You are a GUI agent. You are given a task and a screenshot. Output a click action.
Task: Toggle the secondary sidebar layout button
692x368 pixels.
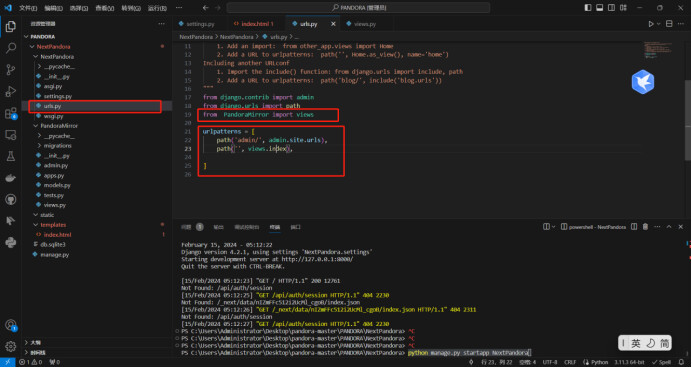(x=611, y=8)
